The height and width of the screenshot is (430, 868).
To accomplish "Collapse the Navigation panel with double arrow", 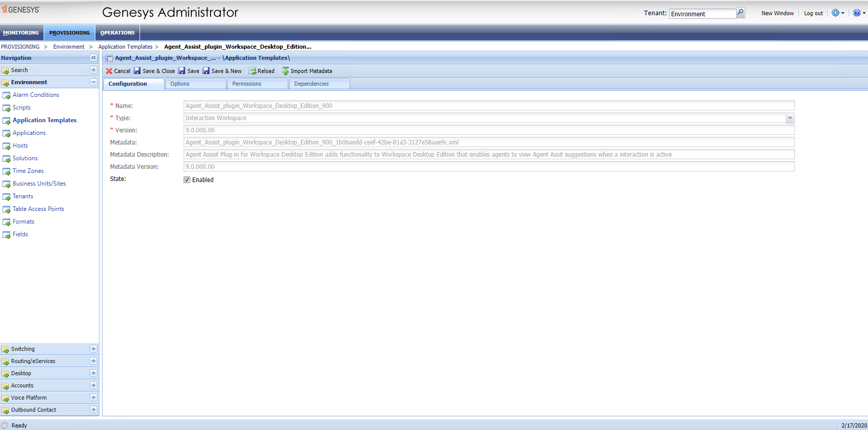I will [93, 58].
